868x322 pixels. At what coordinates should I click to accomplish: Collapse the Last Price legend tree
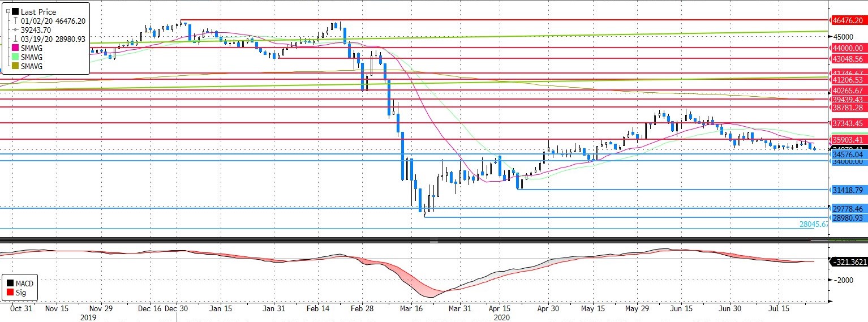[x=7, y=11]
